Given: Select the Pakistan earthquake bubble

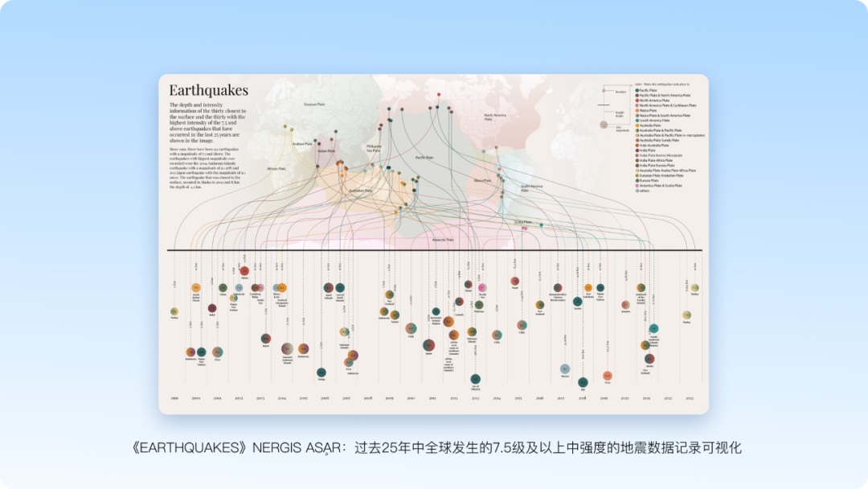Looking at the screenshot, I should [x=479, y=305].
